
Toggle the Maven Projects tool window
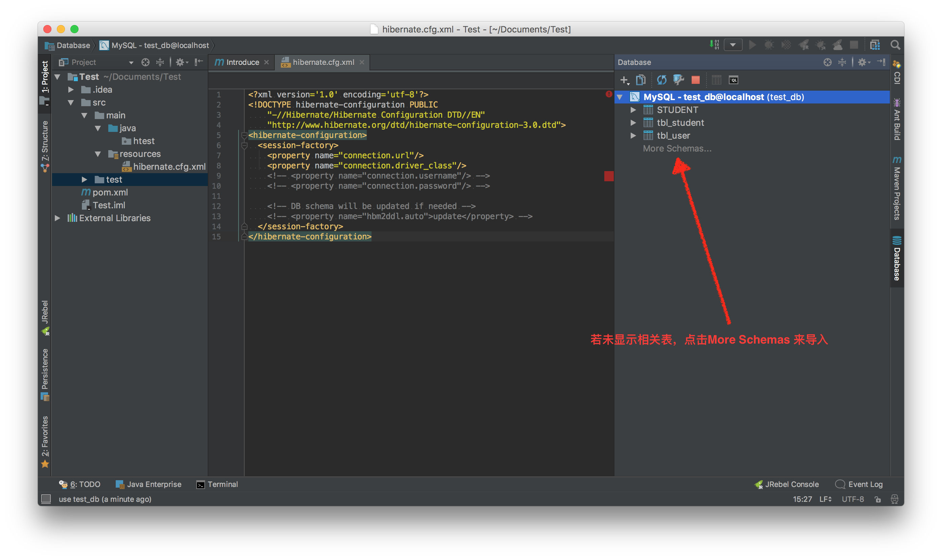pos(897,188)
